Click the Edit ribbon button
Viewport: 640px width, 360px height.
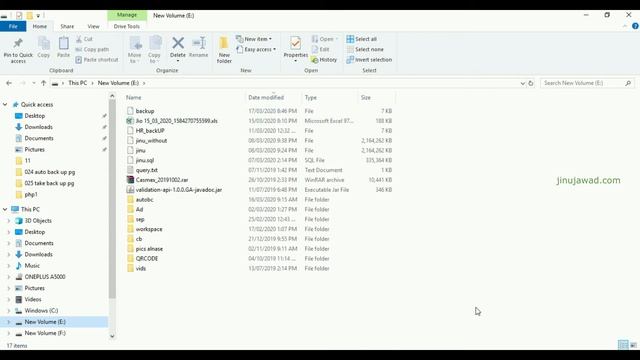[x=320, y=49]
